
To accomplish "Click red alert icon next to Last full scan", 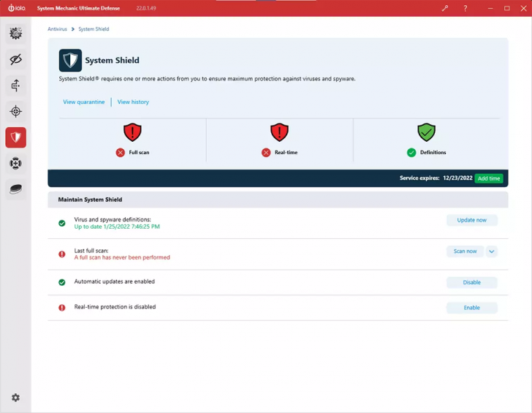I will tap(61, 254).
